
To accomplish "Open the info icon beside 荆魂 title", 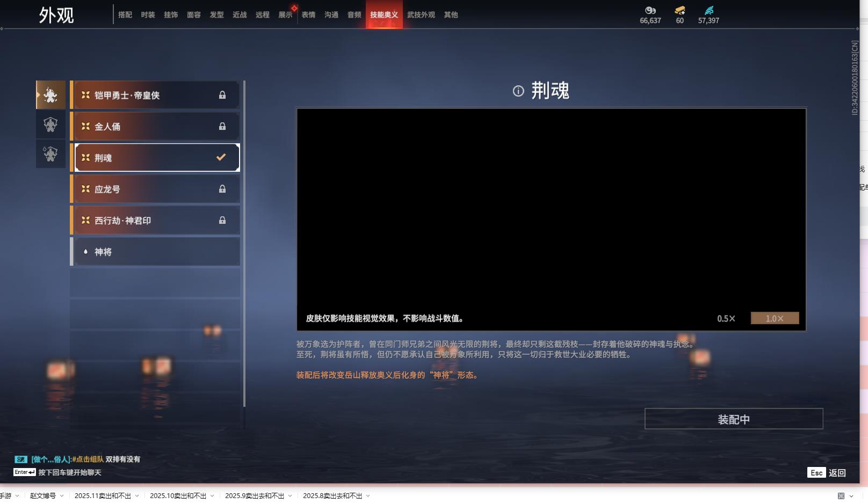I will [x=518, y=91].
